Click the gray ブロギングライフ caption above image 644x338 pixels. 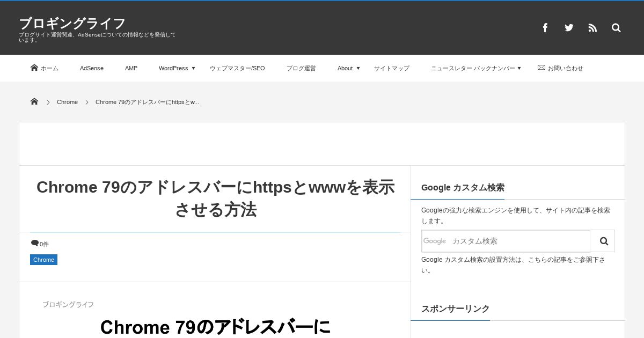point(68,304)
